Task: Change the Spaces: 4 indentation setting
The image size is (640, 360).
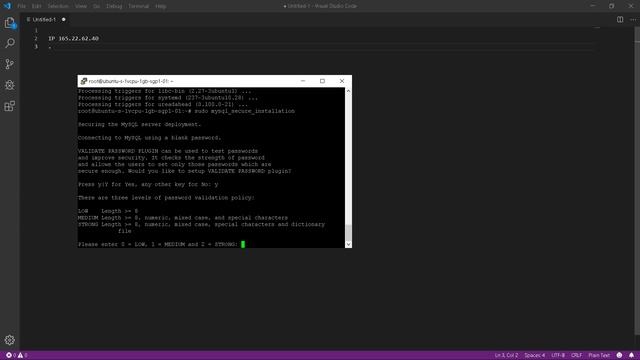Action: click(x=535, y=355)
